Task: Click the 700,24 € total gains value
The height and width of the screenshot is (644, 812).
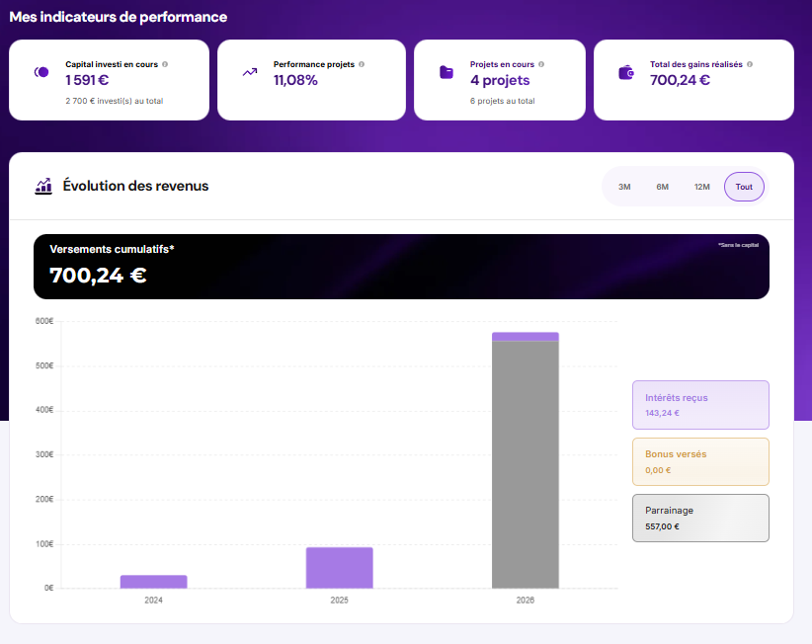Action: pyautogui.click(x=680, y=80)
